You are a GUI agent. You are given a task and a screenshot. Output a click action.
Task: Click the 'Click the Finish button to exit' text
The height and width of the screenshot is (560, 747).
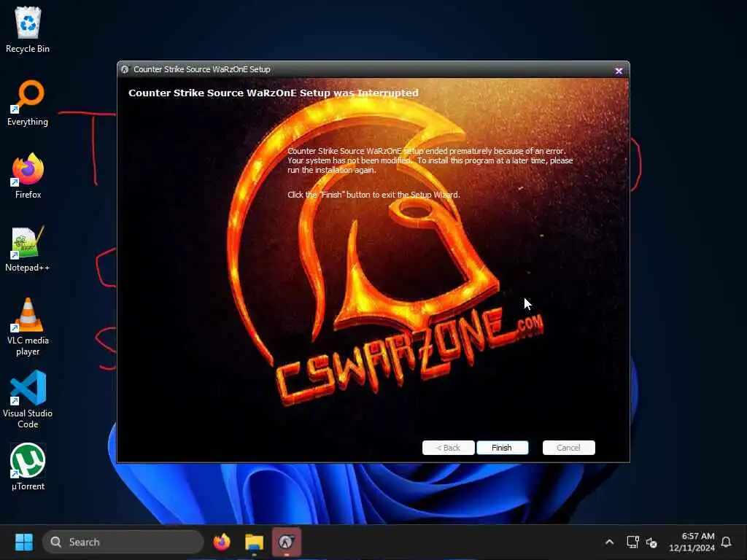coord(373,195)
